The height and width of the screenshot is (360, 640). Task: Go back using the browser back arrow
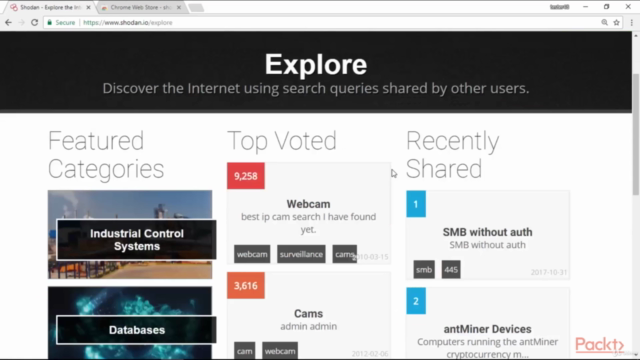click(8, 22)
